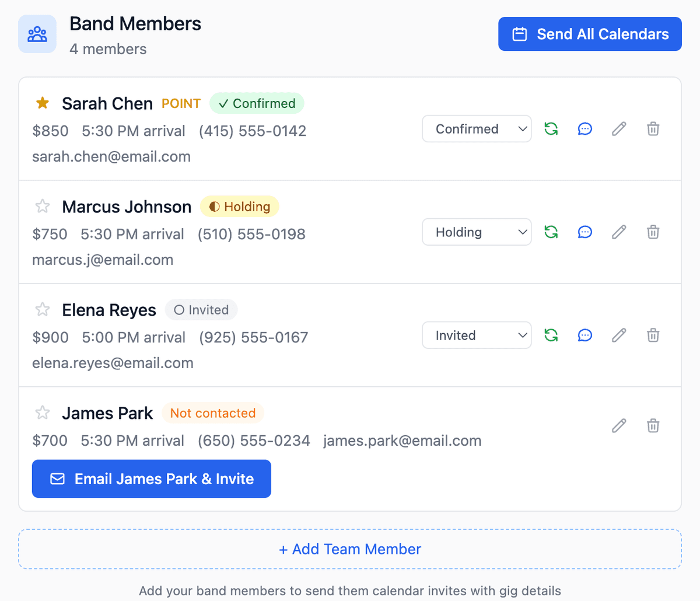
Task: Click sarah.chen@email.com email address
Action: click(x=111, y=156)
